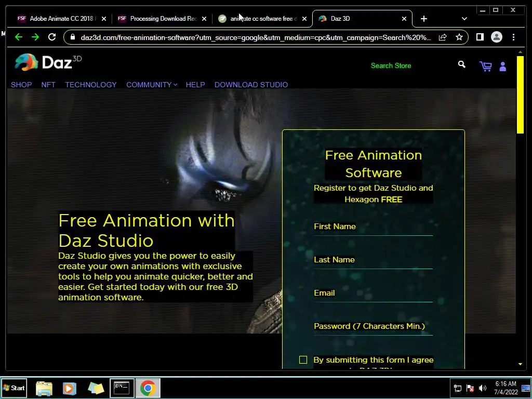Open a new tab with plus button
This screenshot has width=532, height=399.
[x=424, y=19]
